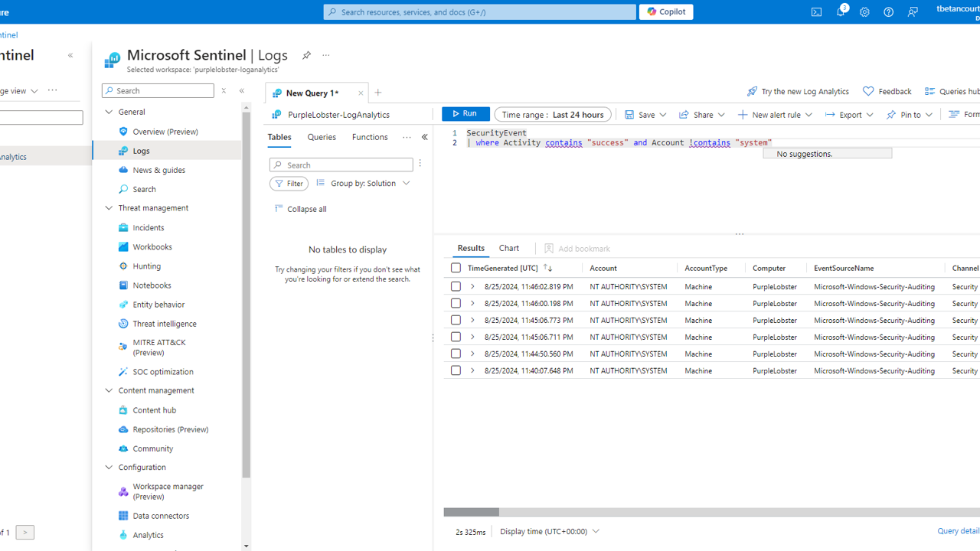Open the Filter button in tables panel
980x551 pixels.
(x=289, y=184)
